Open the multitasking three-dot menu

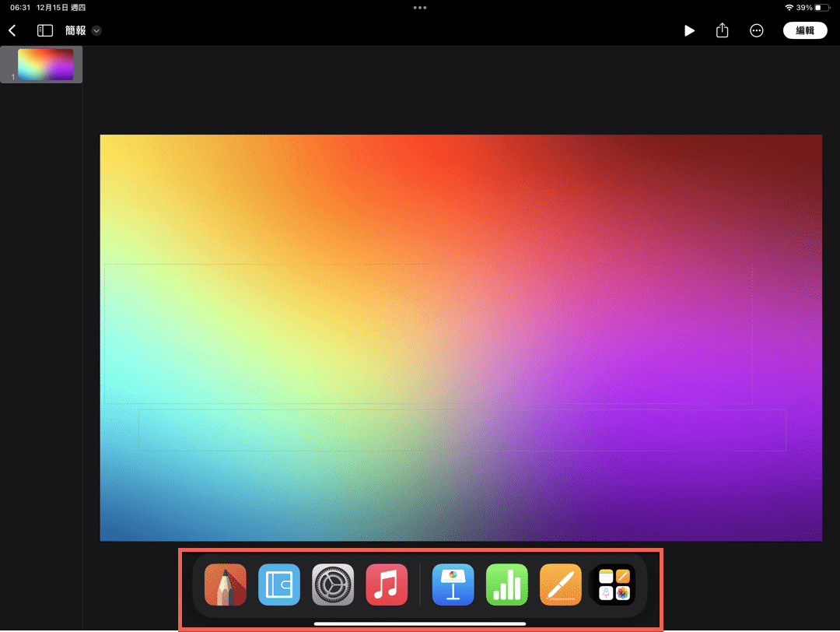tap(420, 8)
